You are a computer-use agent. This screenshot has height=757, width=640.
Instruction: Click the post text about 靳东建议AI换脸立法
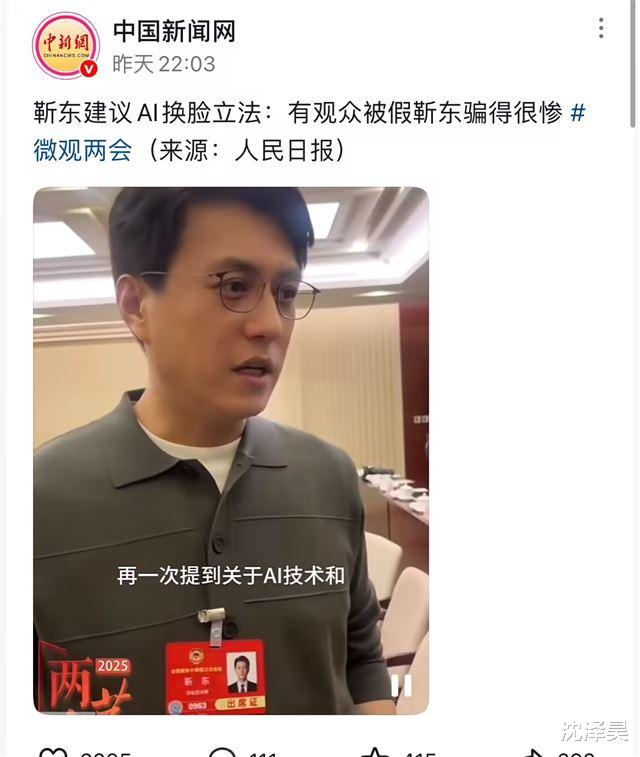pyautogui.click(x=298, y=113)
